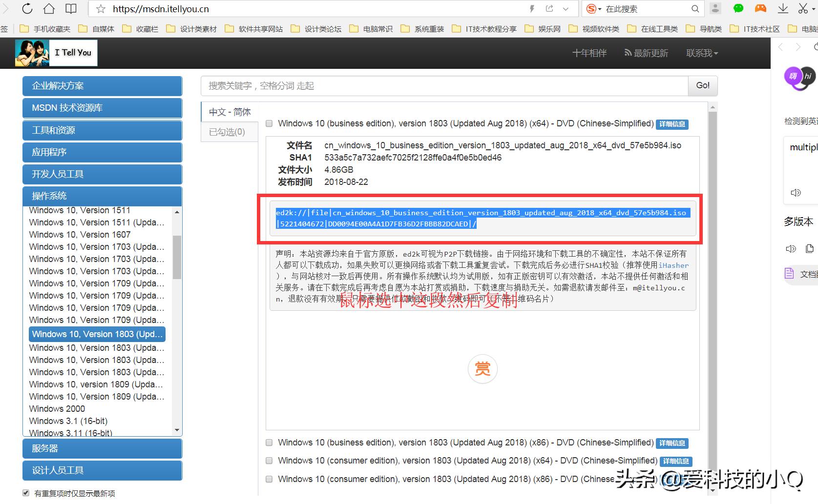This screenshot has width=818, height=504.
Task: Select the consumer edition x86 checkbox
Action: (269, 479)
